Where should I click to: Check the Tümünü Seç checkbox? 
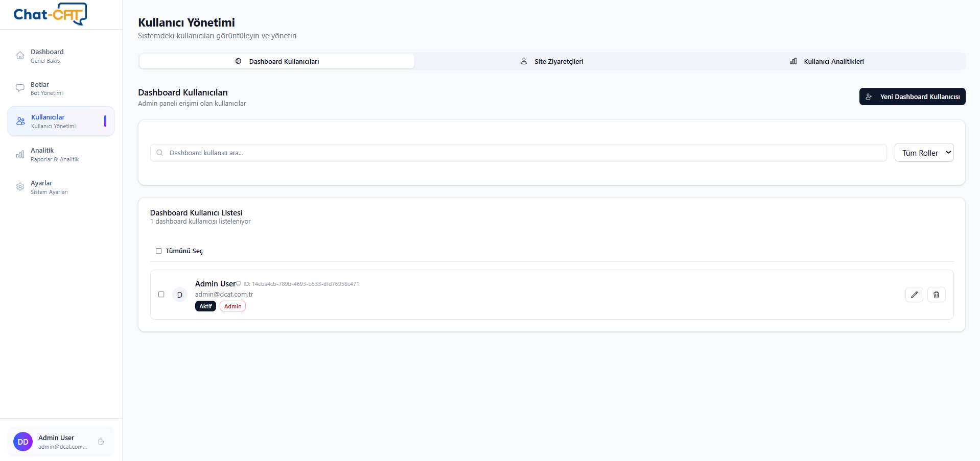click(x=158, y=251)
